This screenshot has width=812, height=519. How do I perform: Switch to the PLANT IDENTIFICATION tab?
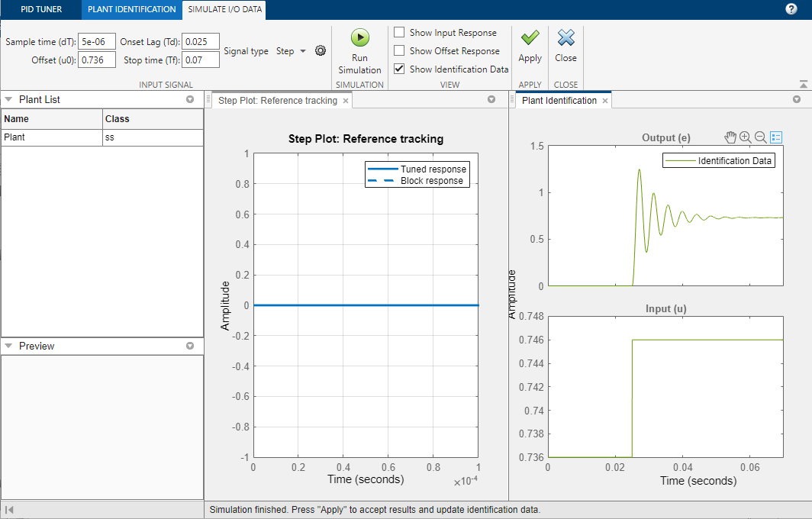coord(131,9)
